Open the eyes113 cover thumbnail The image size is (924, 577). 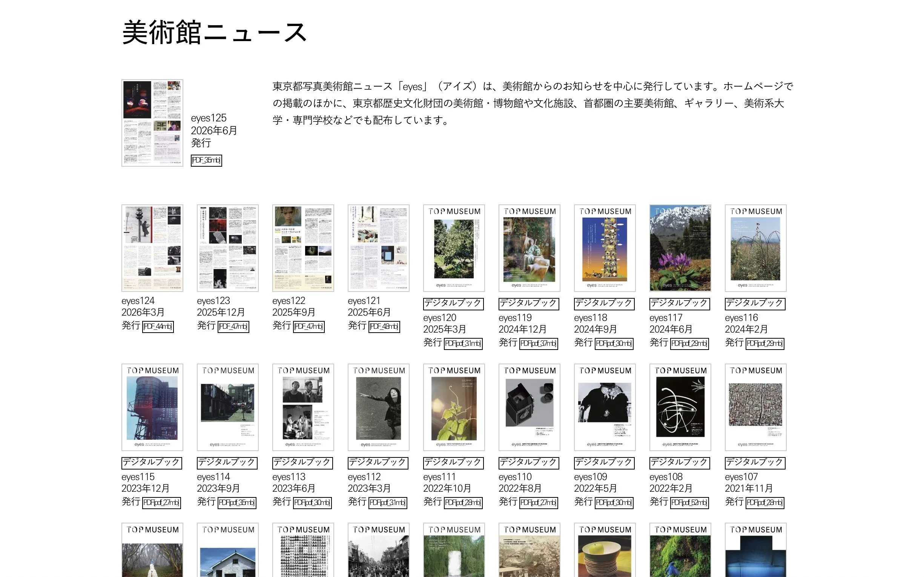click(x=303, y=407)
